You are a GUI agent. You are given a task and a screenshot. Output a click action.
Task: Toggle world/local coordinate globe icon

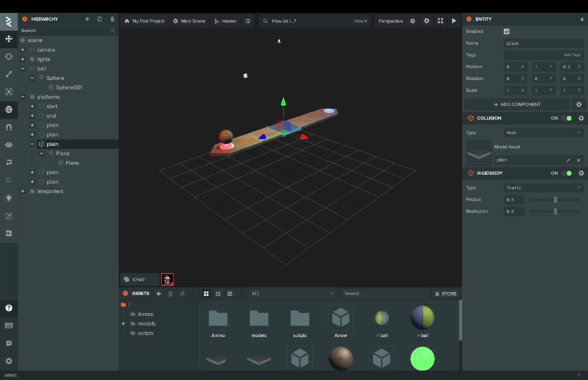(9, 110)
